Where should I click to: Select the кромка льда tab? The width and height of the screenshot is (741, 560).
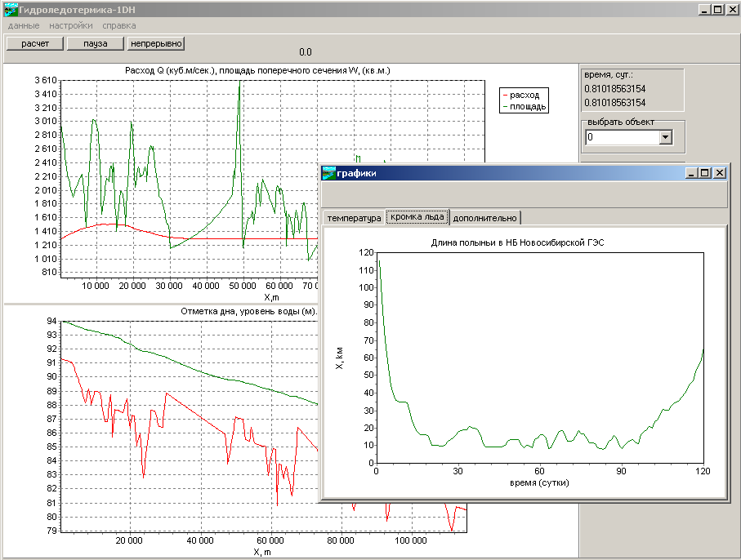coord(417,217)
